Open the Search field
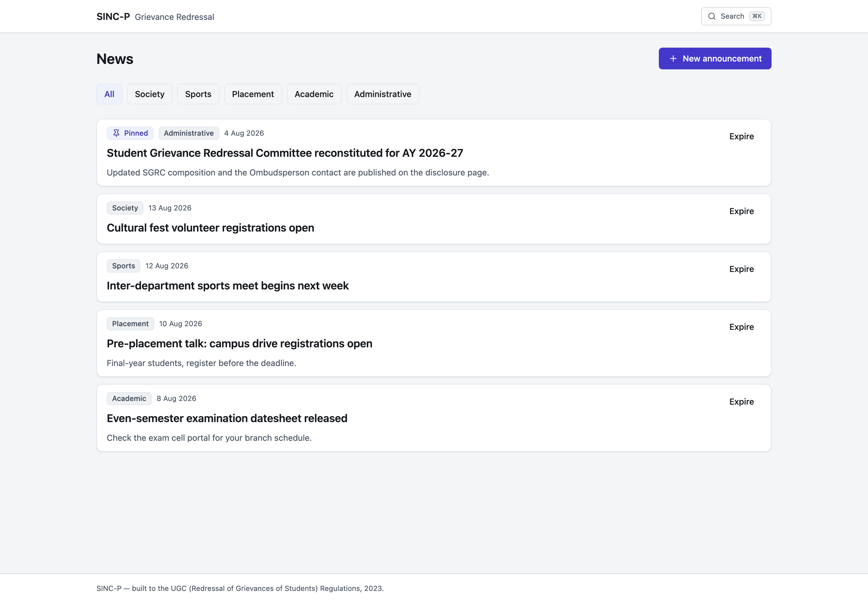Image resolution: width=868 pixels, height=603 pixels. (736, 16)
